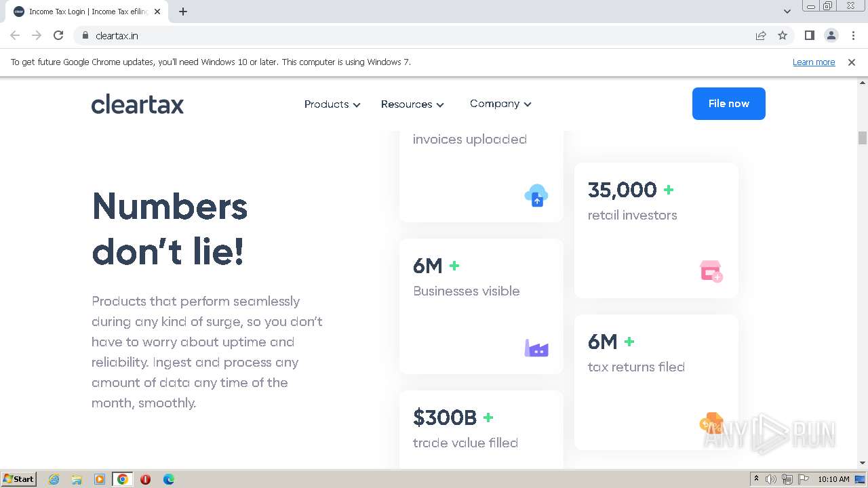Image resolution: width=868 pixels, height=488 pixels.
Task: Share this page using the address bar icon
Action: pos(761,35)
